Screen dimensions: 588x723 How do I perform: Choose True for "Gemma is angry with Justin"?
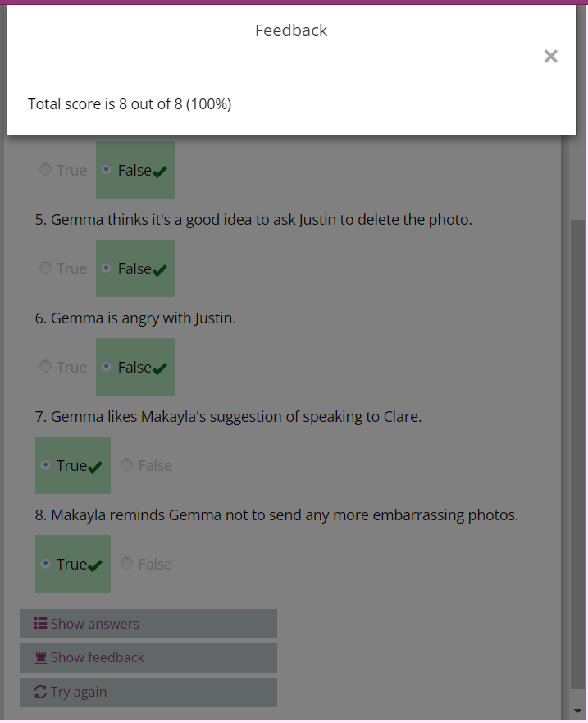coord(44,367)
